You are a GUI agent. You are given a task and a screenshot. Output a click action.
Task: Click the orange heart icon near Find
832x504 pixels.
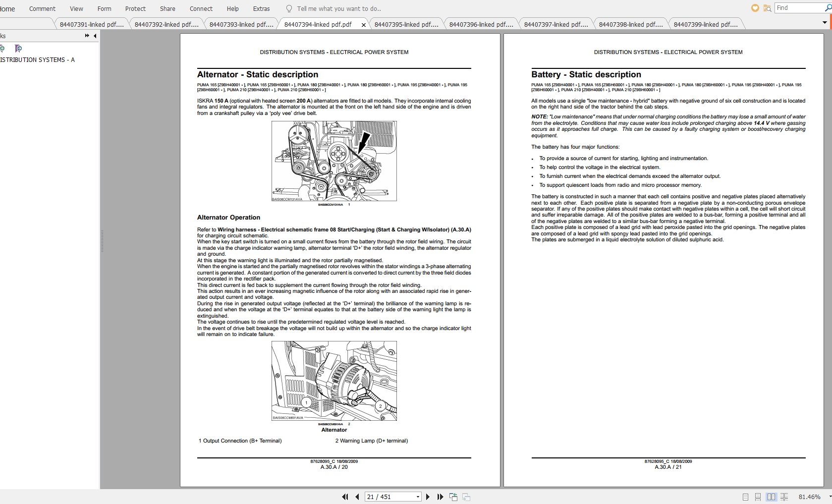point(755,8)
